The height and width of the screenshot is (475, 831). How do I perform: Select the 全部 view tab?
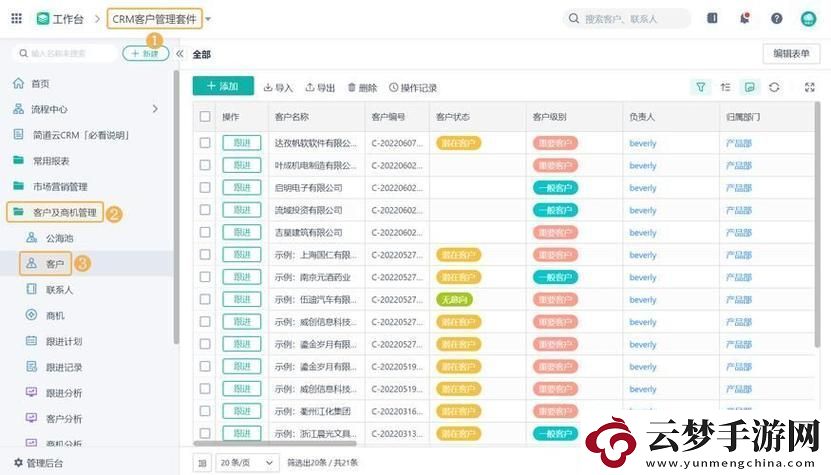coord(201,54)
